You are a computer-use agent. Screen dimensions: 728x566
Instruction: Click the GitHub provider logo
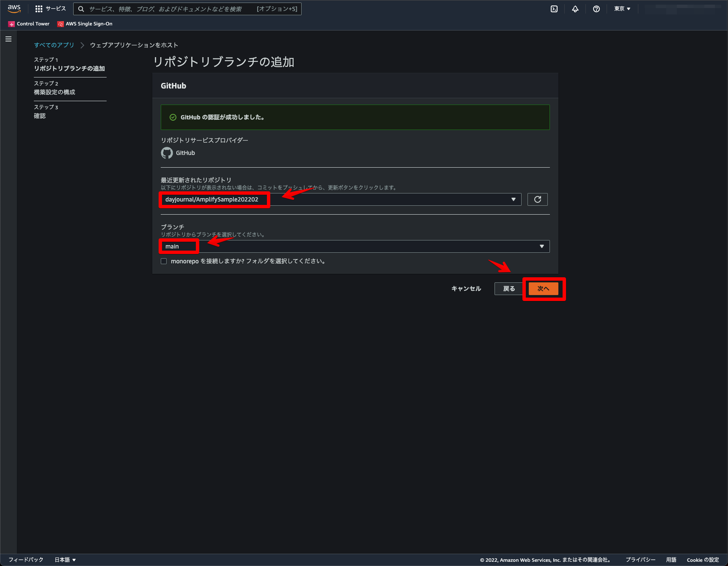click(167, 153)
